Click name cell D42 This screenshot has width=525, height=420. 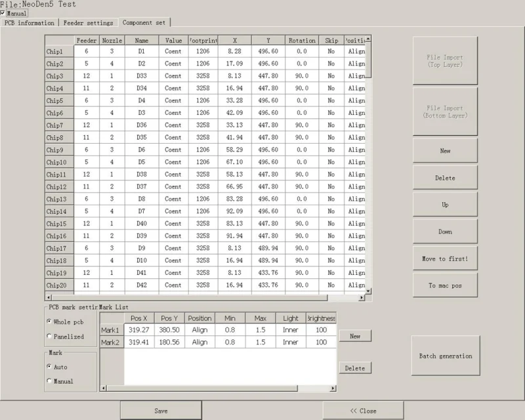click(142, 285)
